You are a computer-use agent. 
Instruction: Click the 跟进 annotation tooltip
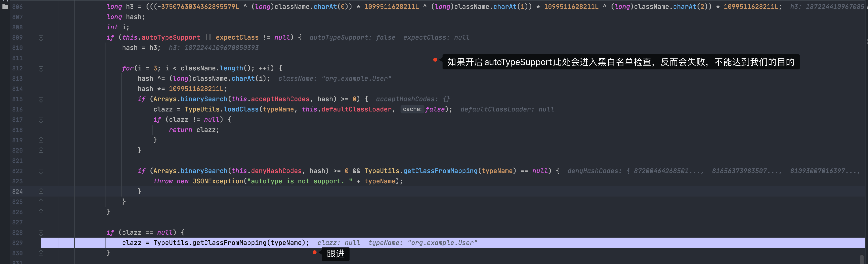[x=335, y=254]
